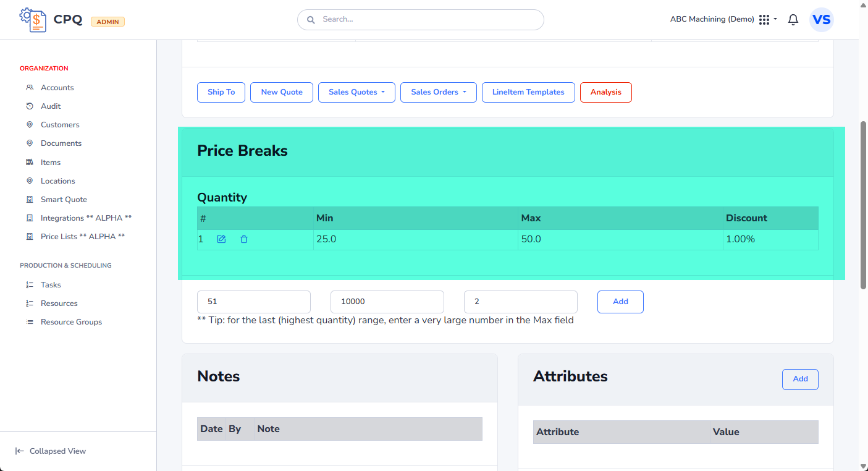The width and height of the screenshot is (868, 471).
Task: Open the apps grid icon
Action: tap(764, 20)
